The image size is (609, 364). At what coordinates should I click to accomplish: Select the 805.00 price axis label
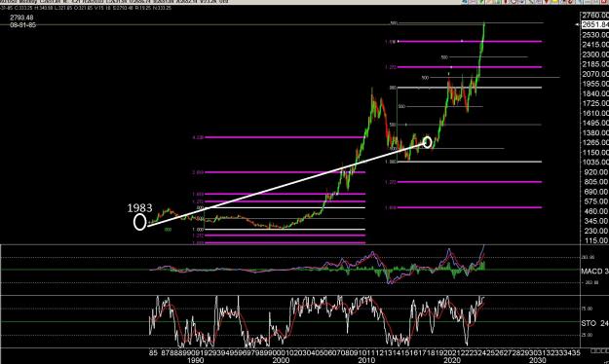596,182
